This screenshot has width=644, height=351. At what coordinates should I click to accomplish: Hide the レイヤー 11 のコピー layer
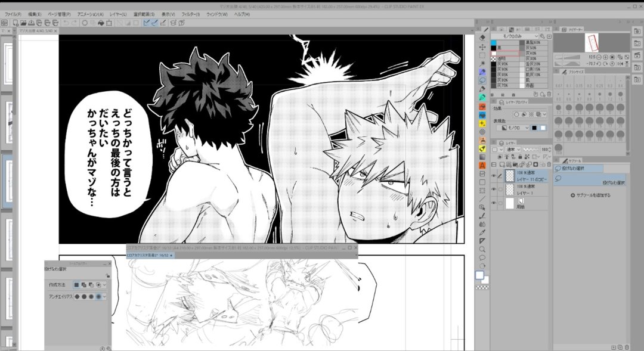click(x=494, y=176)
